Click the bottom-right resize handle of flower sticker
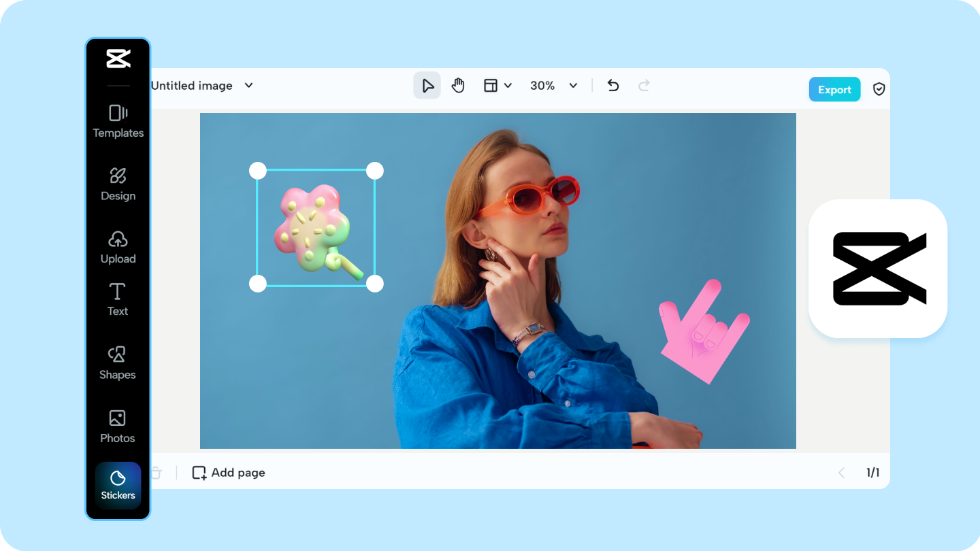 click(375, 284)
